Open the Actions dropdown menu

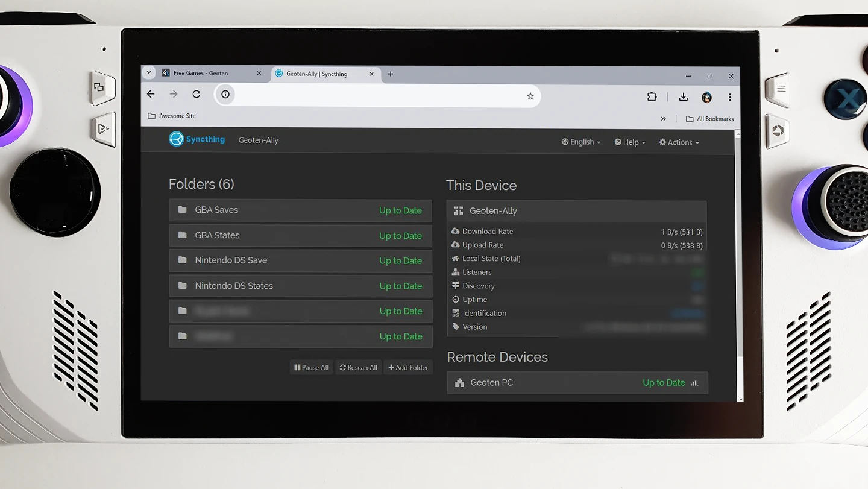(679, 142)
